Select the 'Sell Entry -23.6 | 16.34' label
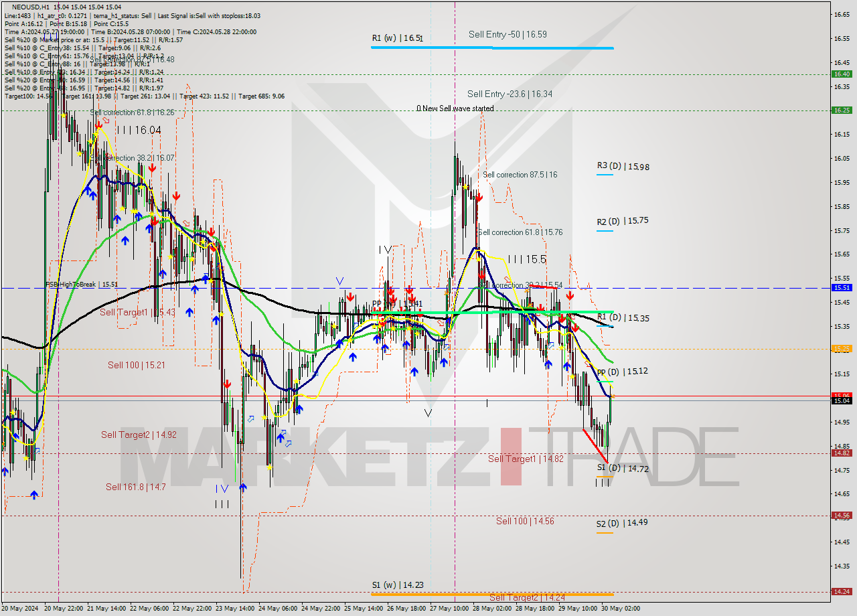The width and height of the screenshot is (857, 616). [510, 94]
